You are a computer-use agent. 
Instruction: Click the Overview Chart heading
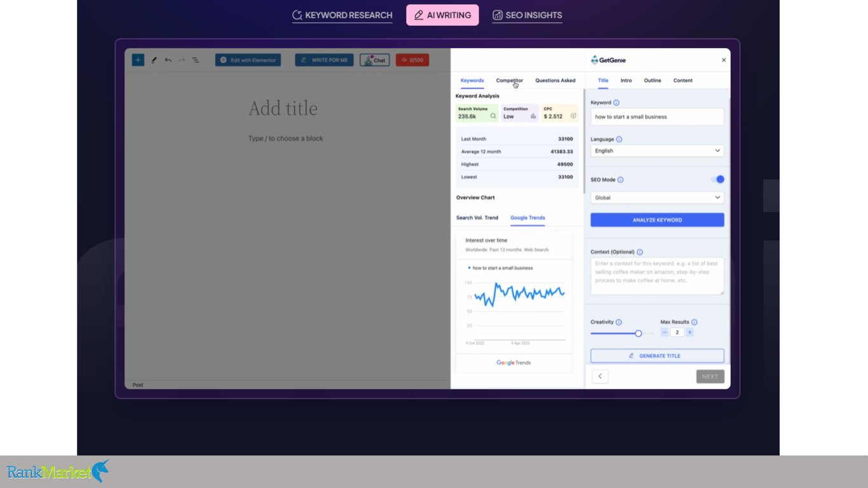[475, 198]
